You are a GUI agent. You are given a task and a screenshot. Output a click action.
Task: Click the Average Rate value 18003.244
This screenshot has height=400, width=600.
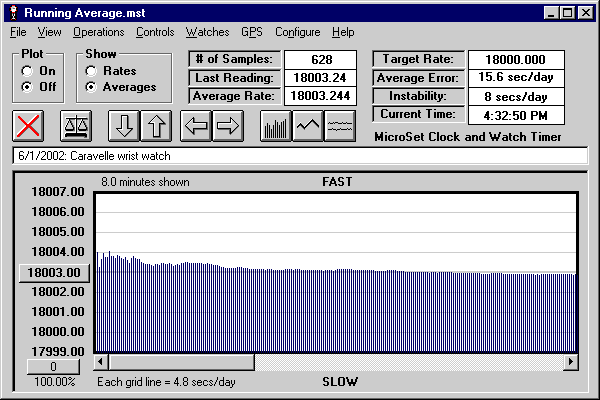tap(321, 96)
